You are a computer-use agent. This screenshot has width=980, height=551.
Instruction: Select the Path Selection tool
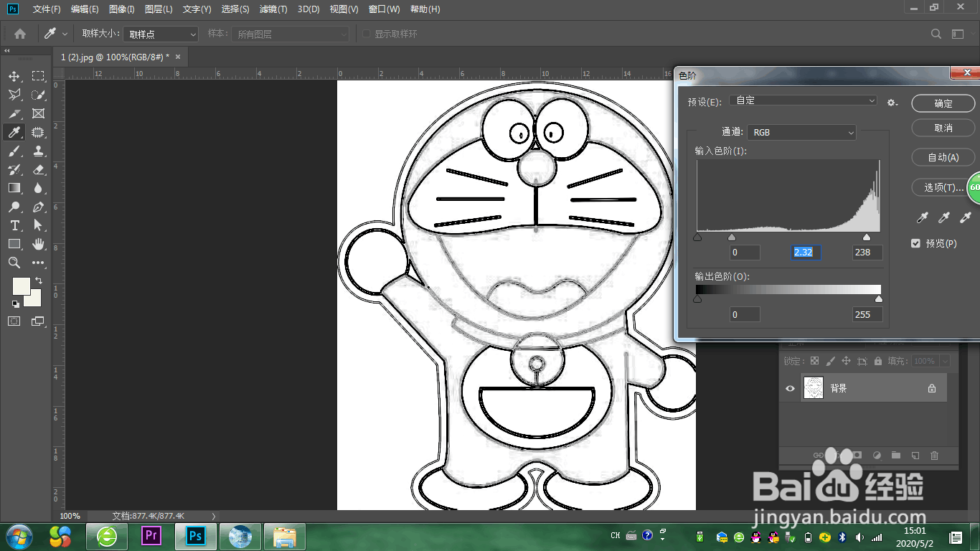point(38,225)
